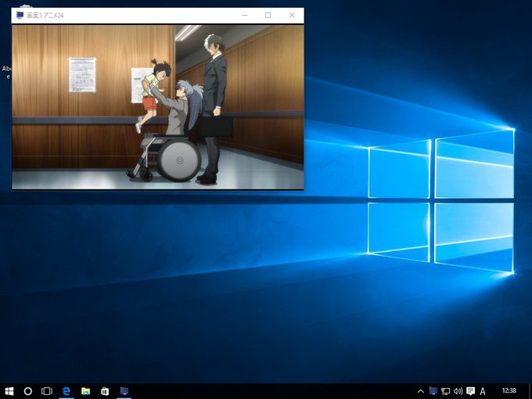532x399 pixels.
Task: Open network status tray icon
Action: (445, 391)
